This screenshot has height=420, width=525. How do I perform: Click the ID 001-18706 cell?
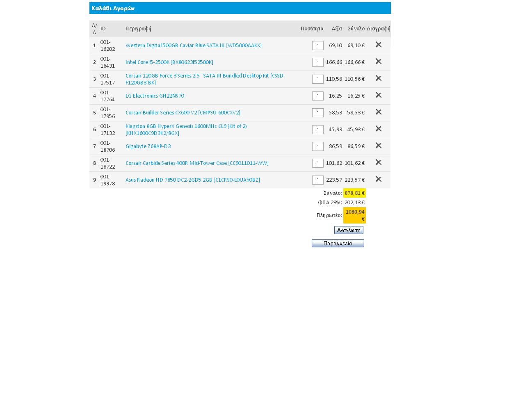[x=107, y=146]
